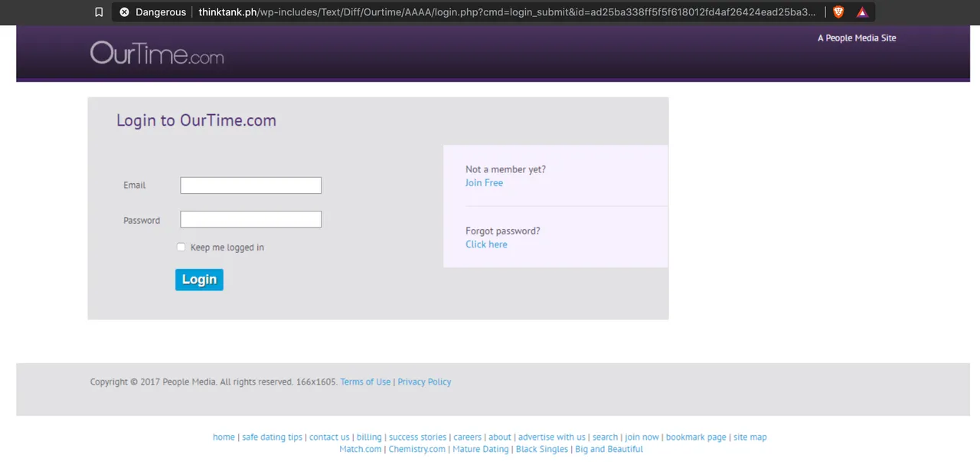Click the 'Not a member yet?' text
This screenshot has height=462, width=980.
505,169
